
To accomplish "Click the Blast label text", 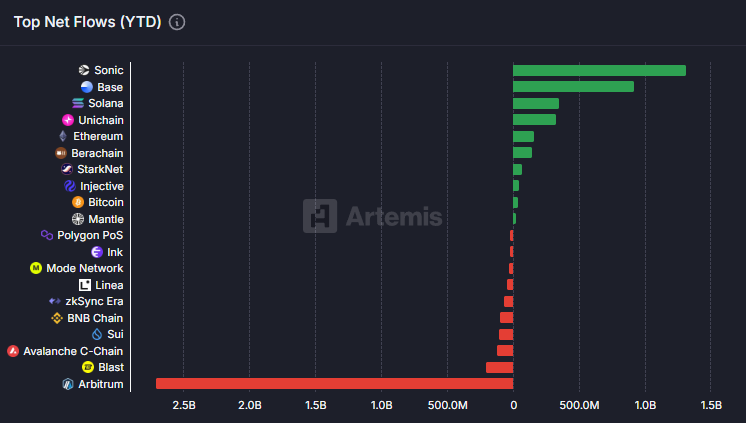I will point(110,367).
